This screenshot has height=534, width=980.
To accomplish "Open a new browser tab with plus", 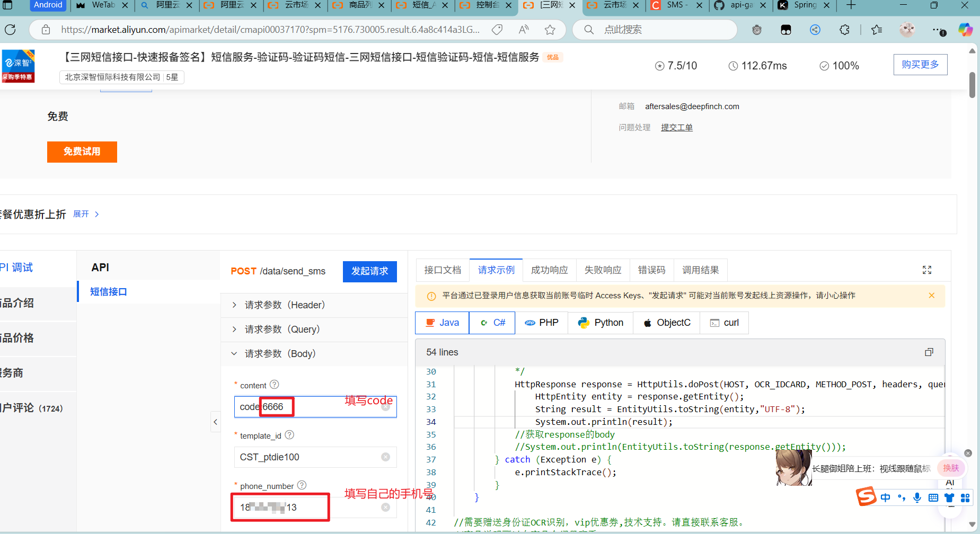I will [x=851, y=5].
